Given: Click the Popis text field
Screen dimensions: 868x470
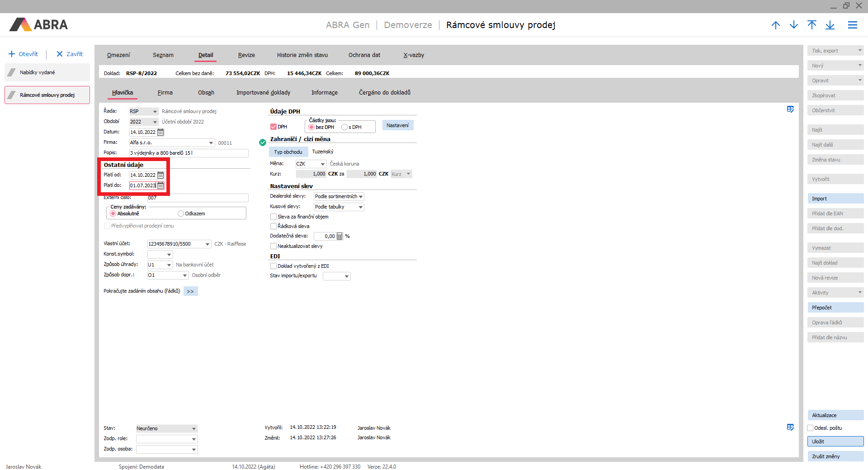Looking at the screenshot, I should click(189, 153).
